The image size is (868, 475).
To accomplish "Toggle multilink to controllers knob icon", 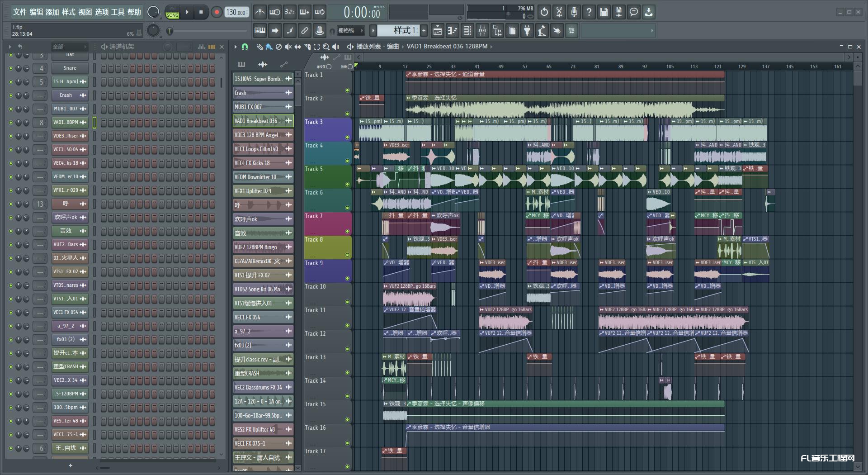I will [320, 31].
